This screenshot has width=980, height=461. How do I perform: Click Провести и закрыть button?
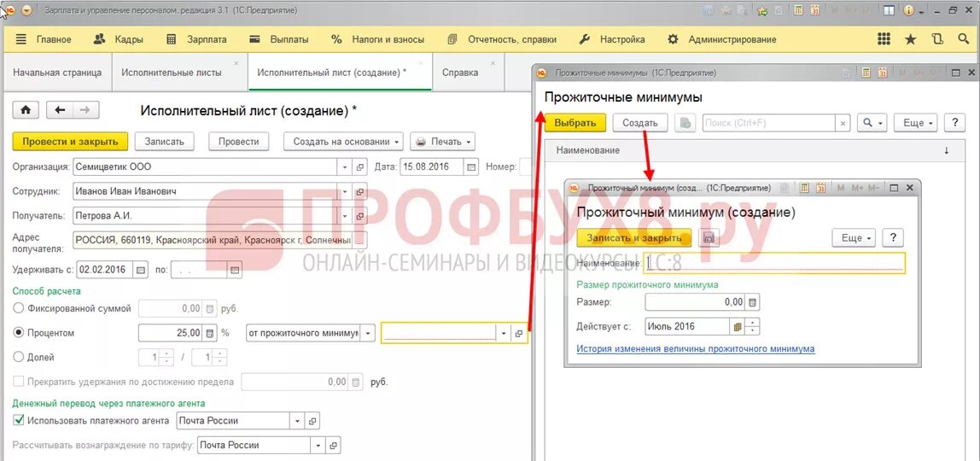tap(70, 142)
